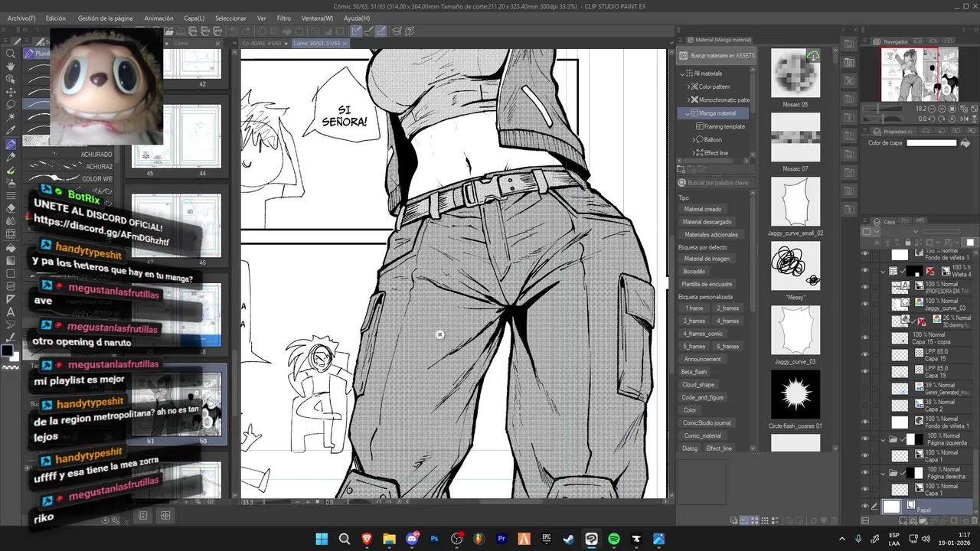
Task: Hide the Capa 2 layer
Action: tap(865, 406)
